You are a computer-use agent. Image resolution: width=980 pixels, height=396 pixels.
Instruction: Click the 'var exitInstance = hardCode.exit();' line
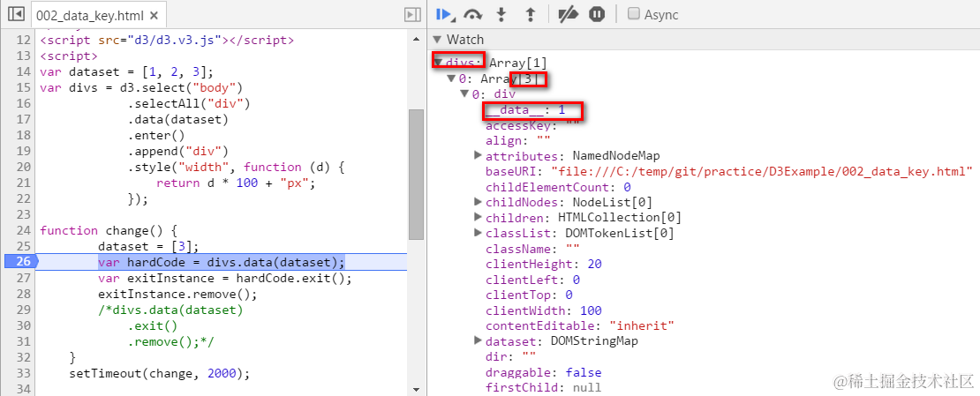point(225,278)
